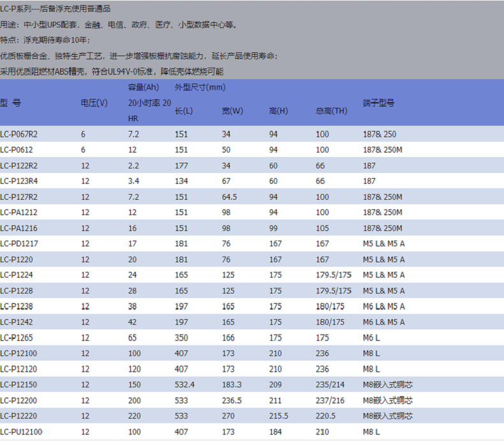Click length 350 in LC-P1265 row
This screenshot has width=504, height=441.
181,338
